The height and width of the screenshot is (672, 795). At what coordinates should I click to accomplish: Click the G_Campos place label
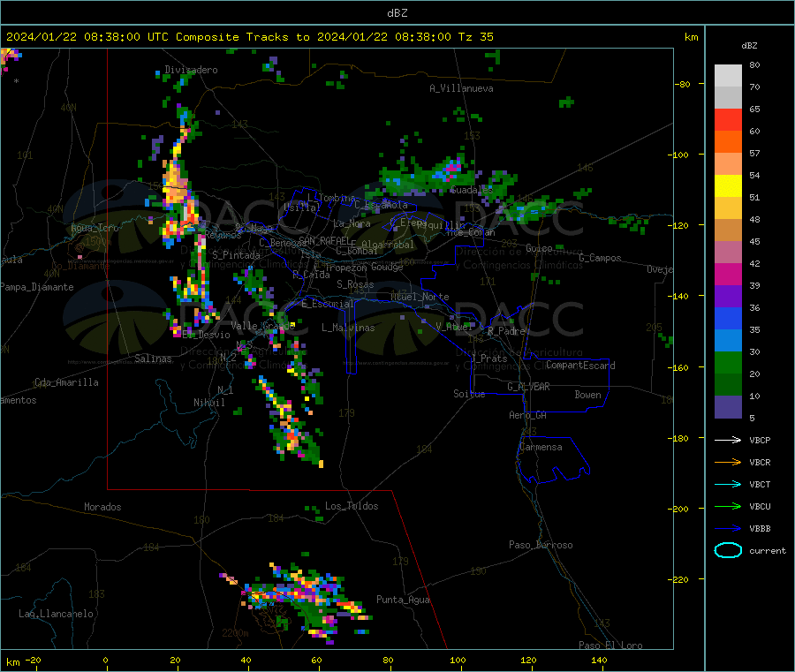coord(600,258)
